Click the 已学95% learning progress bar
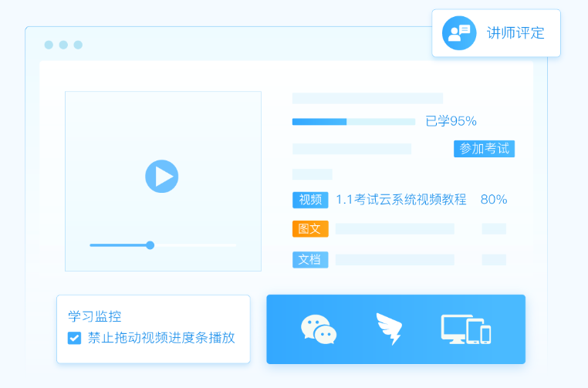This screenshot has height=388, width=588. [353, 121]
